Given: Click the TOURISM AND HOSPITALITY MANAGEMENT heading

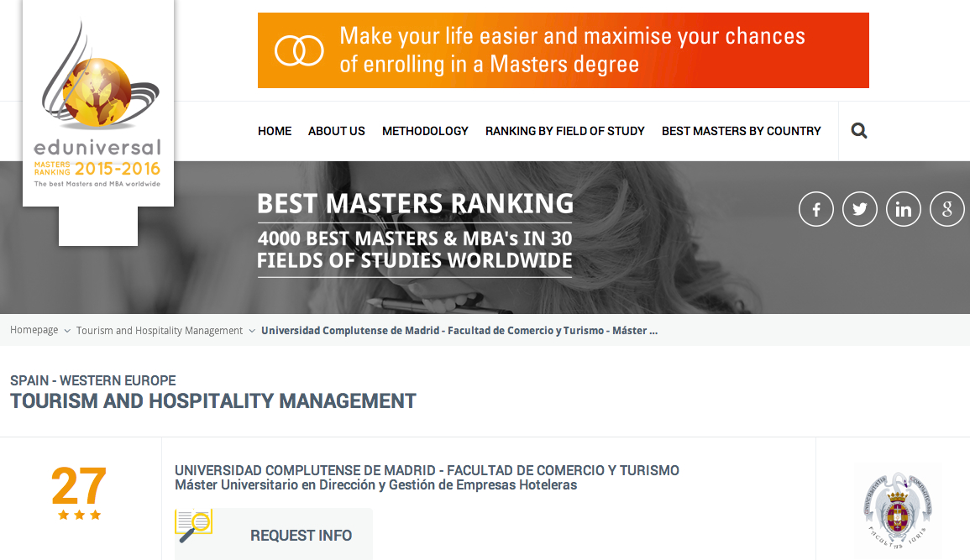Looking at the screenshot, I should 212,401.
